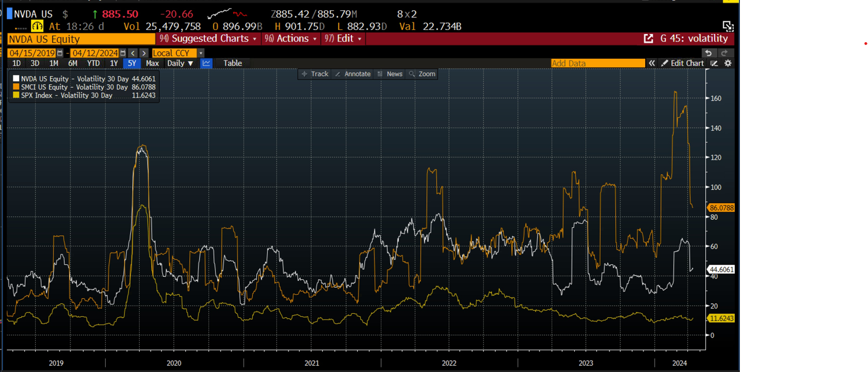The image size is (868, 372).
Task: Switch to the Table view tab
Action: click(233, 63)
